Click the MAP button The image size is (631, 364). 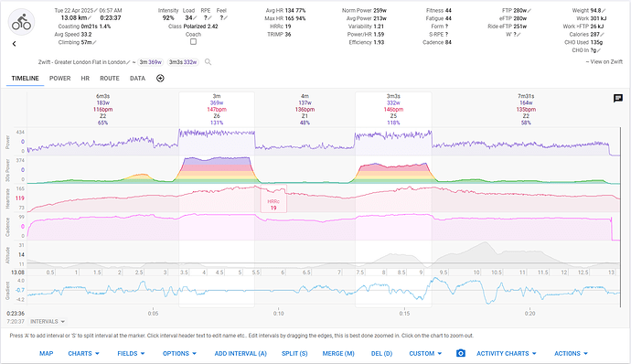coord(47,353)
